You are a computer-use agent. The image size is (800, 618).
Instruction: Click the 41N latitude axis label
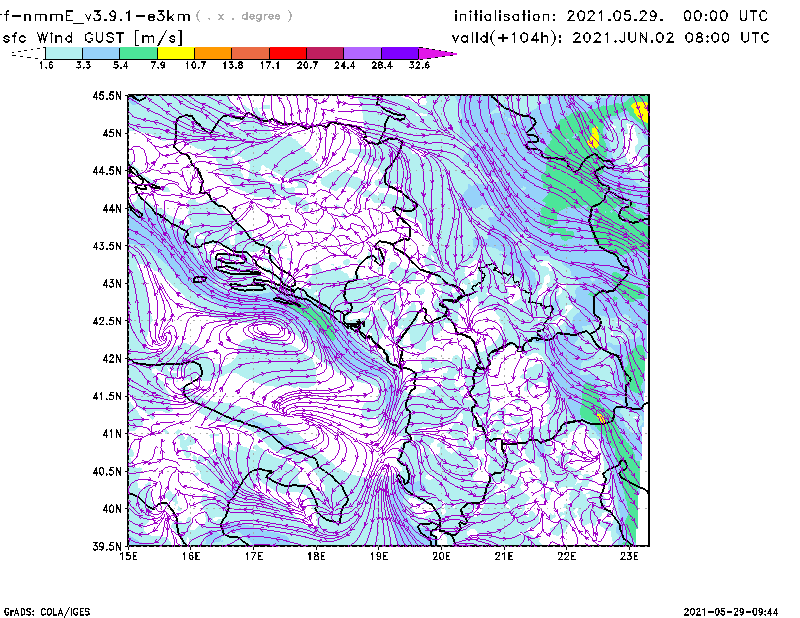112,434
